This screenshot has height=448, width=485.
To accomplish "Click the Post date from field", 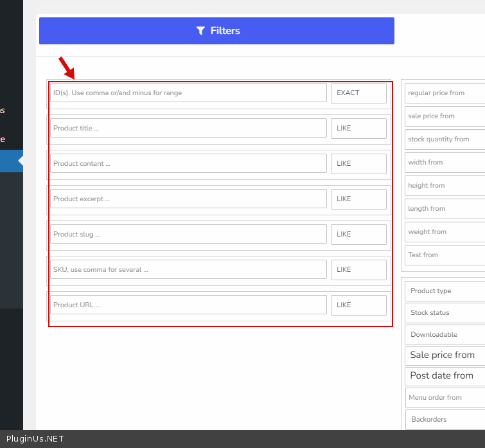I will pos(445,375).
